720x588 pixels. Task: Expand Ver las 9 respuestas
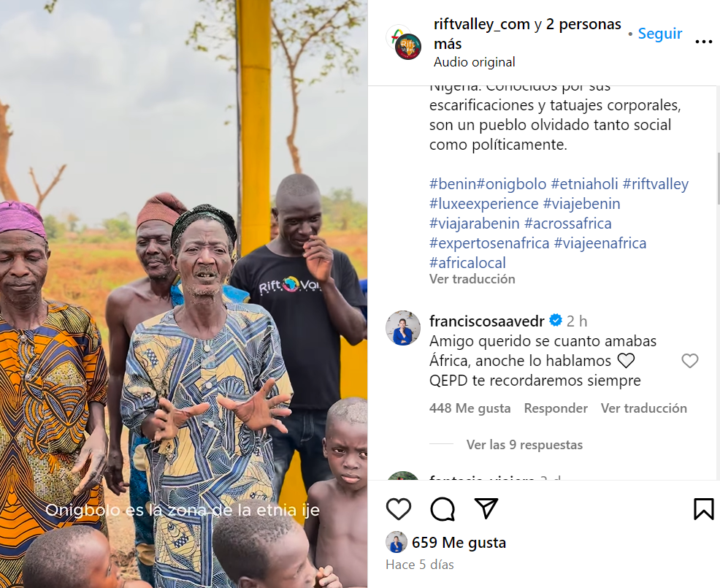524,445
